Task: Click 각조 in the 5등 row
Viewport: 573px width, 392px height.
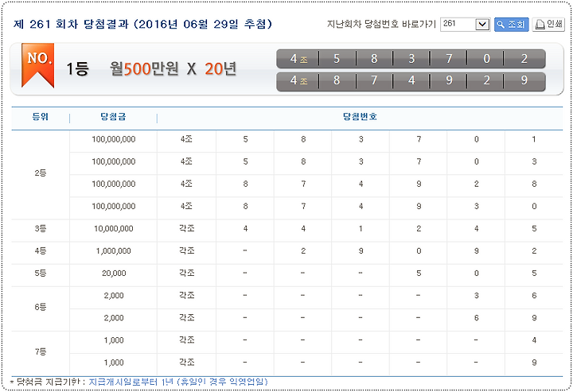Action: pos(187,273)
